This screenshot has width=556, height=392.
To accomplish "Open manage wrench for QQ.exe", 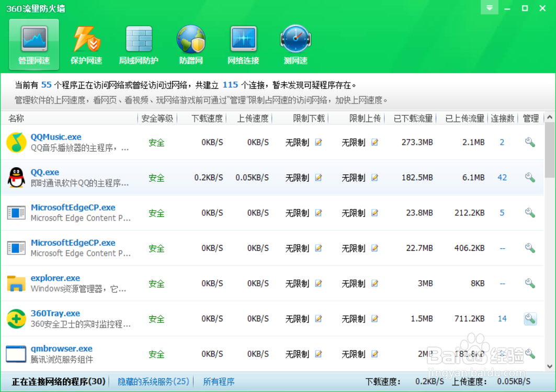I will tap(530, 178).
